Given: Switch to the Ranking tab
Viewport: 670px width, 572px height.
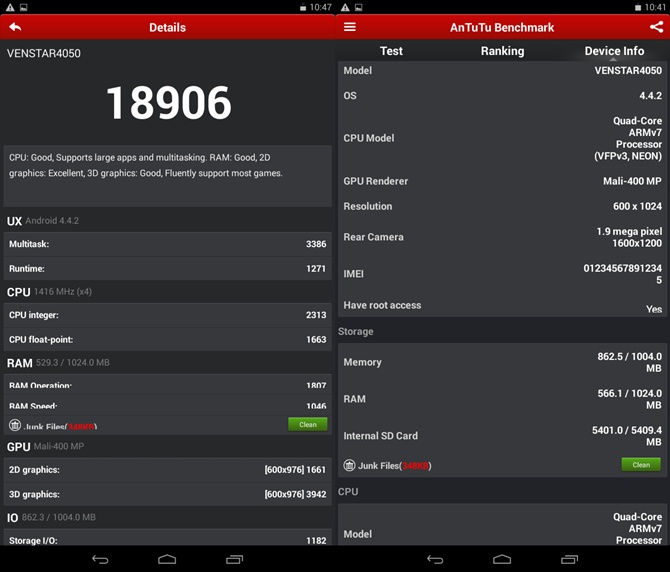Looking at the screenshot, I should tap(502, 51).
